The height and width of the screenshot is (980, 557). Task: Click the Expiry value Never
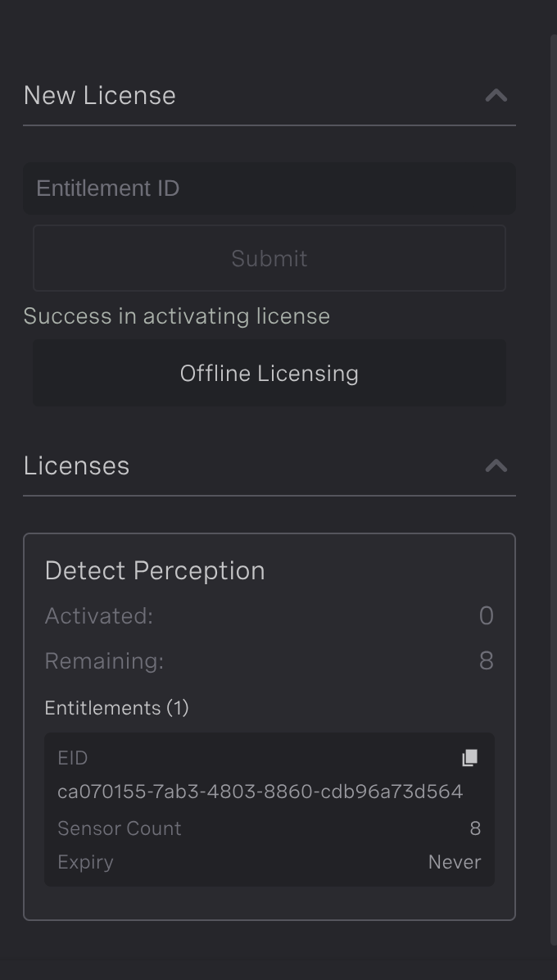click(x=455, y=862)
